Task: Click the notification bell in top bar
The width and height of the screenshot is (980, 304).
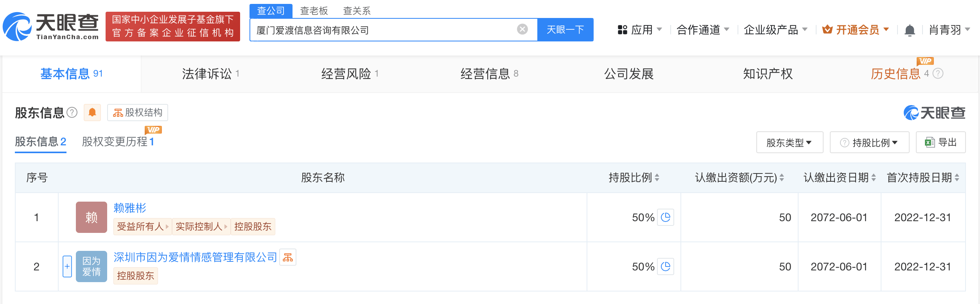Action: (910, 30)
